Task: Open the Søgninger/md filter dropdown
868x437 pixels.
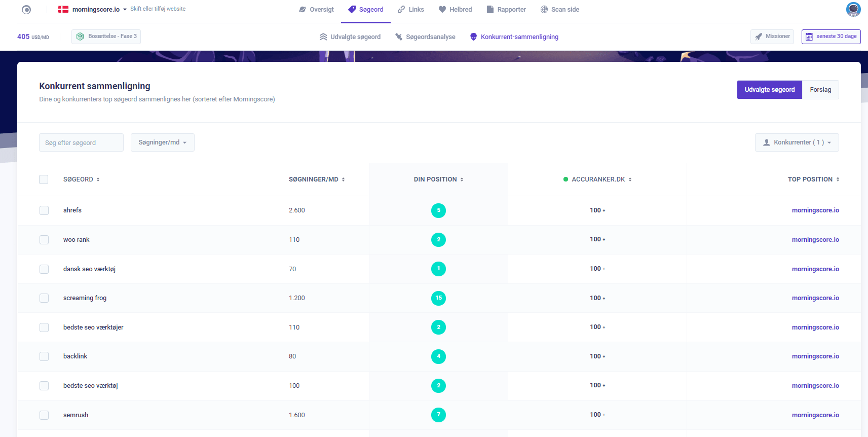Action: (x=163, y=142)
